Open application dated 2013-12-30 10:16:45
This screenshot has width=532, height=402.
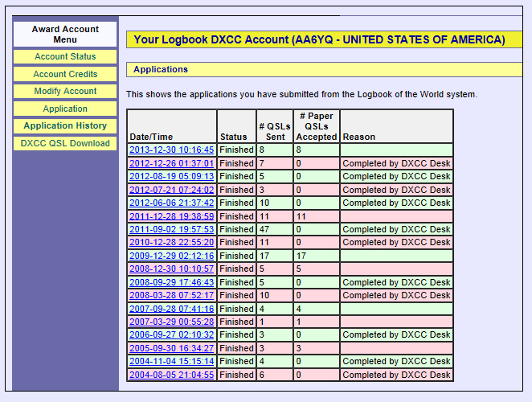172,150
